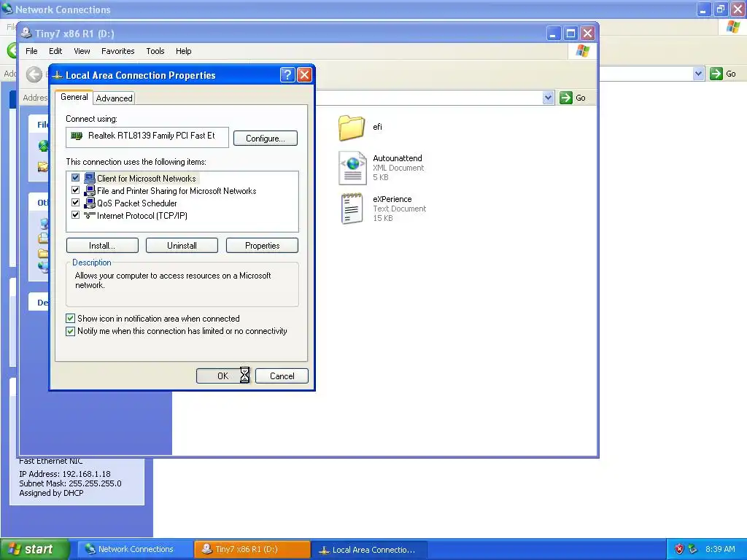This screenshot has height=560, width=747.
Task: Open the Help menu
Action: tap(183, 51)
